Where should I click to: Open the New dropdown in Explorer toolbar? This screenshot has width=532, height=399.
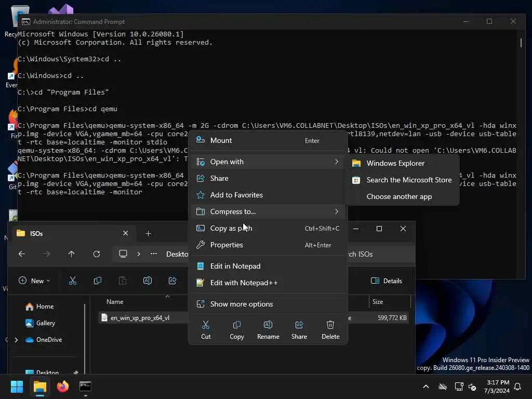[34, 281]
